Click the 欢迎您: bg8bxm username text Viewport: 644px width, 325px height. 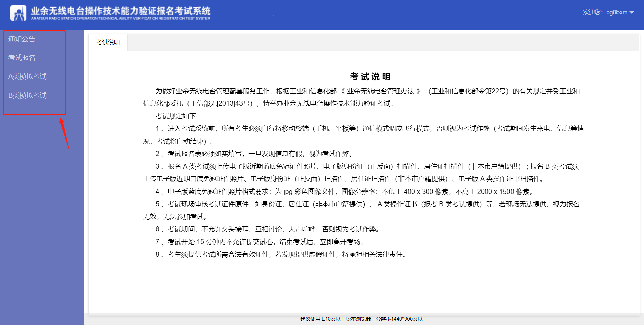pos(605,12)
